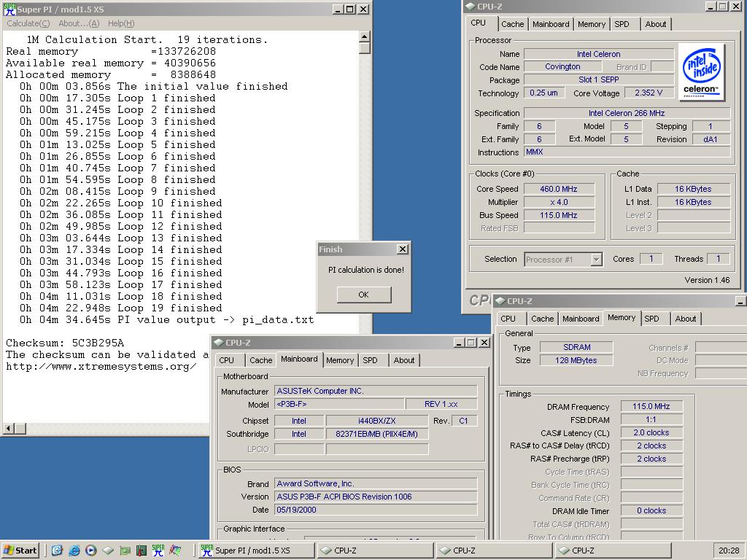Click Super PI title bar icon
747x560 pixels.
(x=9, y=9)
